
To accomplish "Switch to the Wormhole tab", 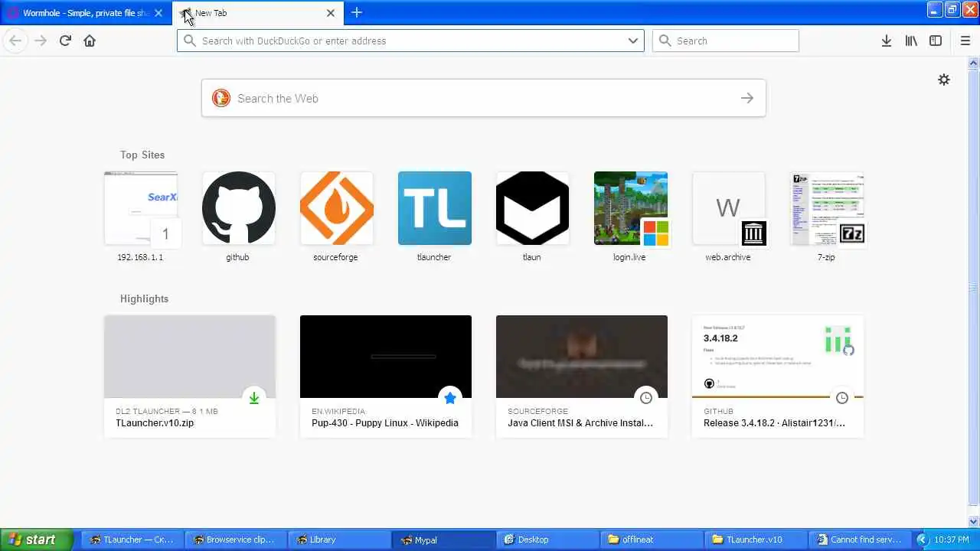I will (86, 13).
